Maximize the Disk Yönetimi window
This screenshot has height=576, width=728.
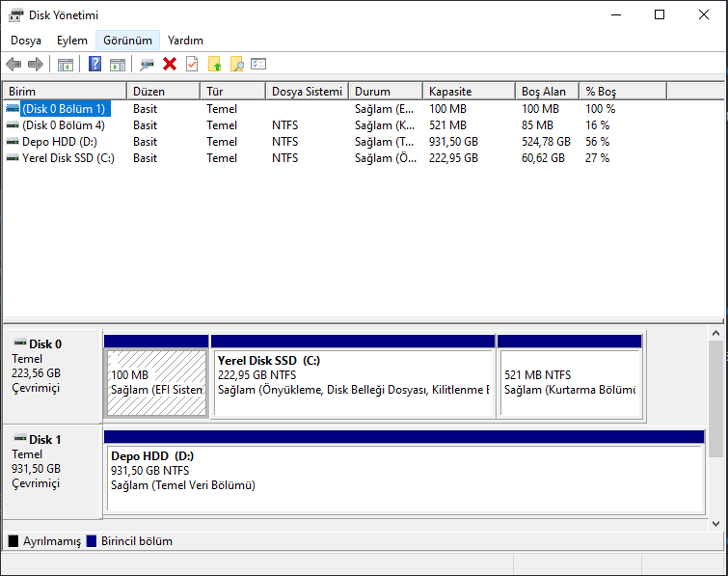pos(660,14)
